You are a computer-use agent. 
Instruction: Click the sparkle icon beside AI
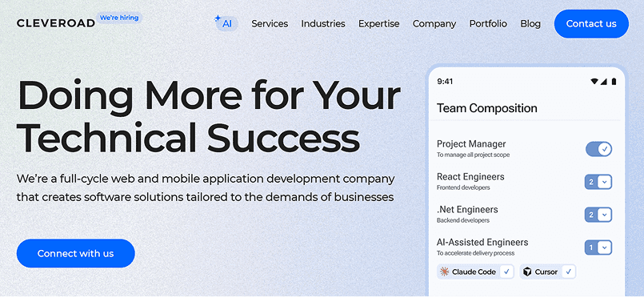point(218,18)
